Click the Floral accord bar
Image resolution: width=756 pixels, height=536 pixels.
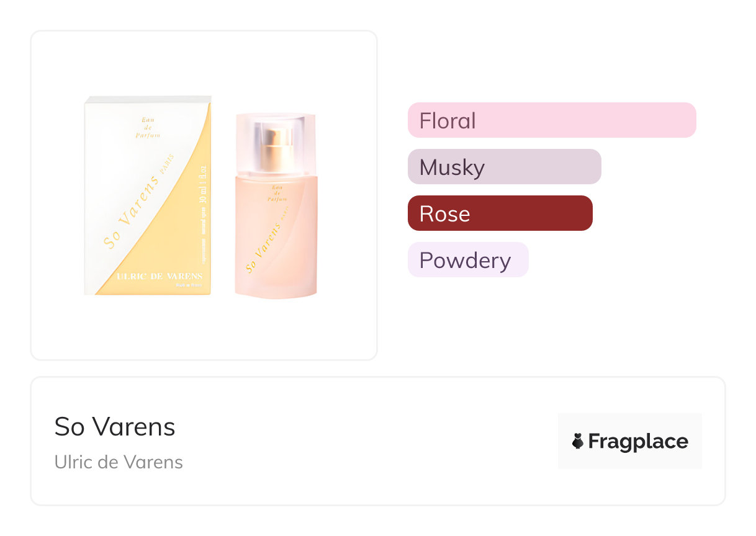[x=551, y=120]
